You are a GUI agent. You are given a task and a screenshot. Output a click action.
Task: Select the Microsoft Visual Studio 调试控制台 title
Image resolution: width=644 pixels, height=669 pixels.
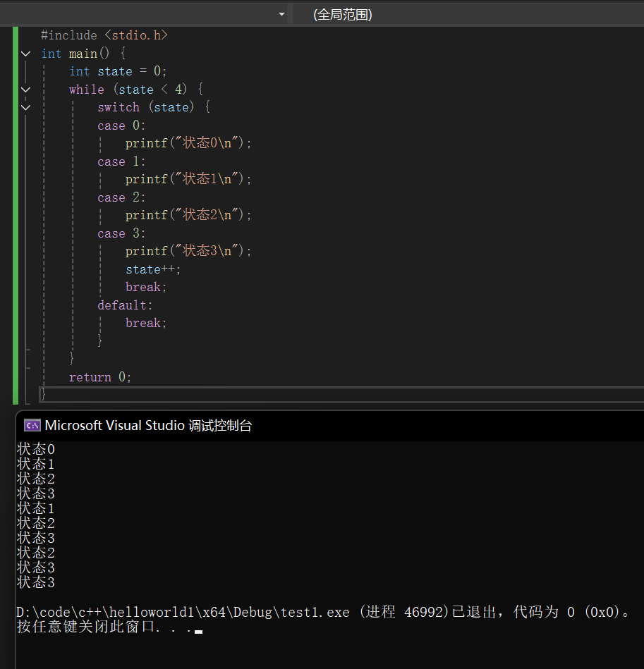pos(149,425)
